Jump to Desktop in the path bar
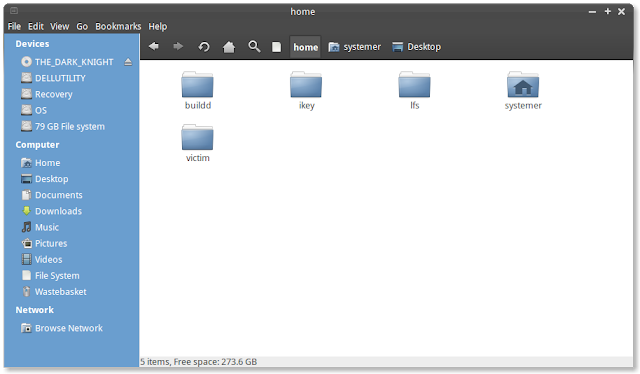This screenshot has width=640, height=374. [x=416, y=47]
